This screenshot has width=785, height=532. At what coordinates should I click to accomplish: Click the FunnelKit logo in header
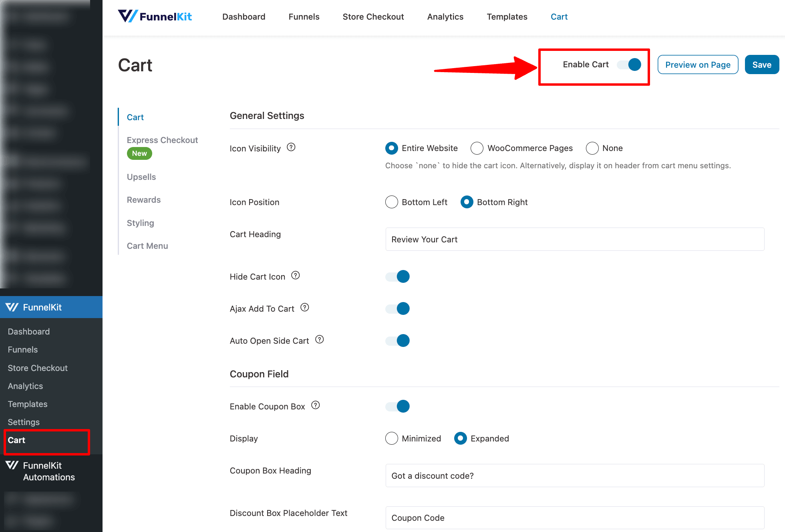click(x=155, y=16)
